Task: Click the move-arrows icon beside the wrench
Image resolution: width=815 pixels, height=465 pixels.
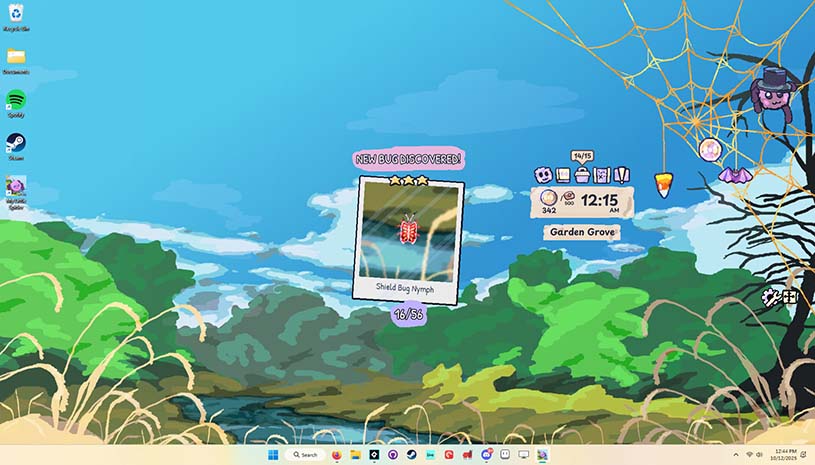Action: (790, 297)
